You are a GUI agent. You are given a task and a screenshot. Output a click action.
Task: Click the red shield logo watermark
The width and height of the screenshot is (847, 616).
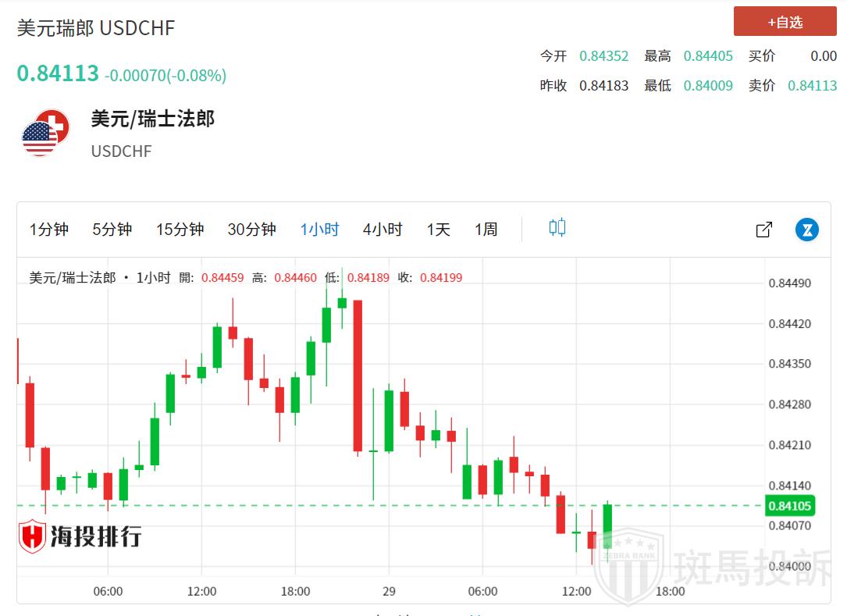(x=32, y=536)
